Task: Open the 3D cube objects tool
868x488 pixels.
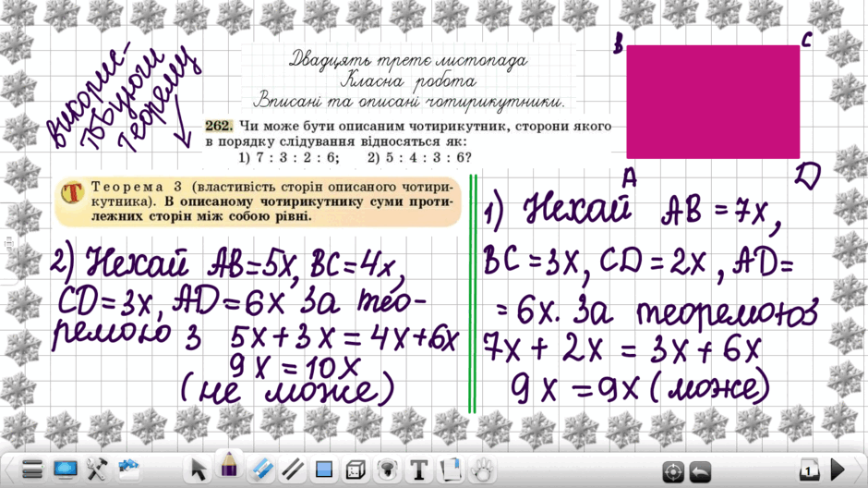Action: pos(356,470)
